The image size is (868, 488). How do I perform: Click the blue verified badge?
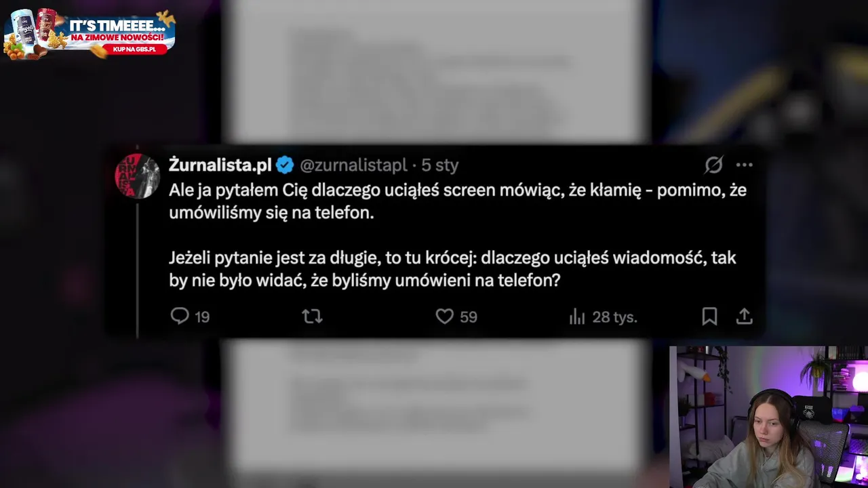[x=285, y=165]
